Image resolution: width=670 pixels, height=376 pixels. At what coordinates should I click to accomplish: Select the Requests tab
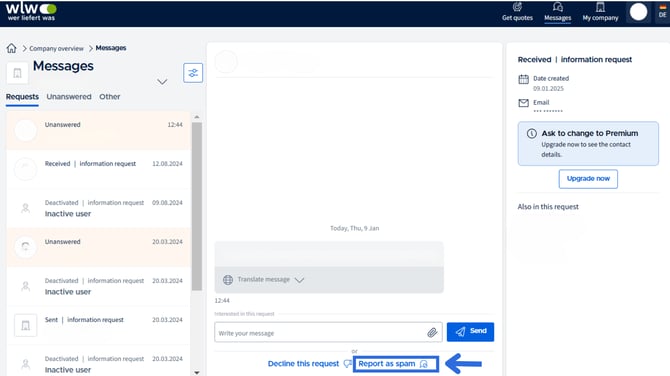click(x=22, y=97)
